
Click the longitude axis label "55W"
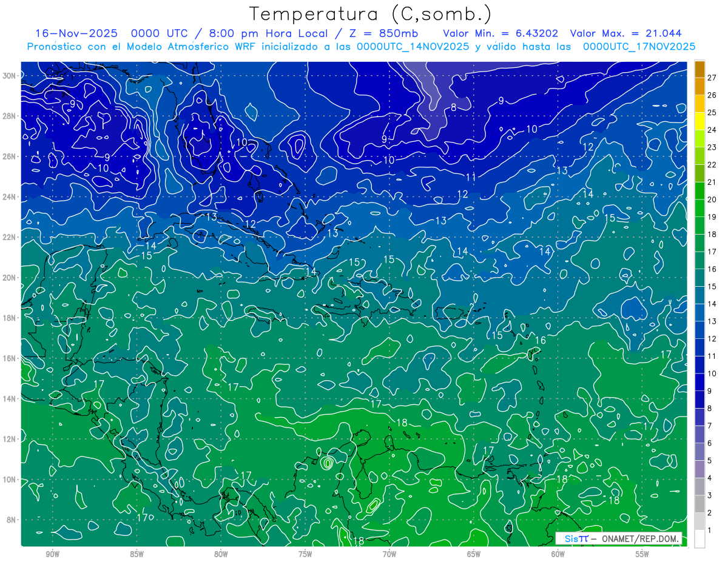642,554
